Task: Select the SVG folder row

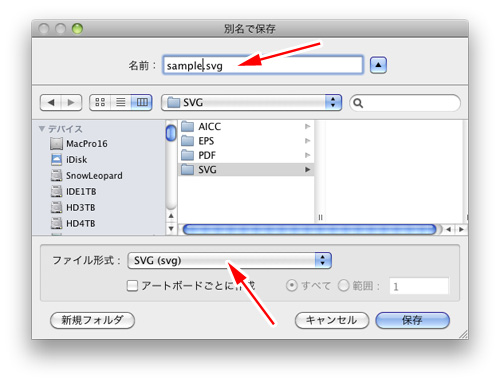Action: (x=246, y=170)
